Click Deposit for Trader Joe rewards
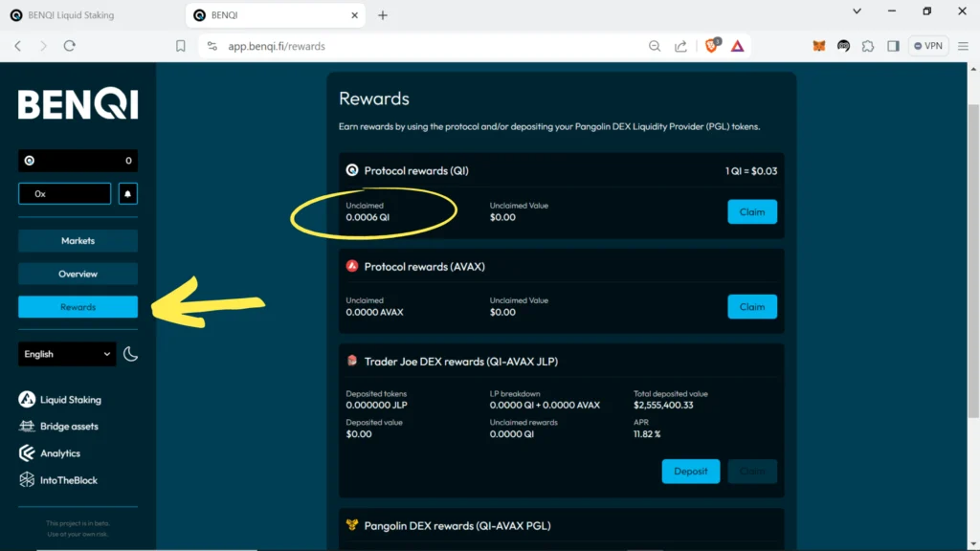 (690, 471)
